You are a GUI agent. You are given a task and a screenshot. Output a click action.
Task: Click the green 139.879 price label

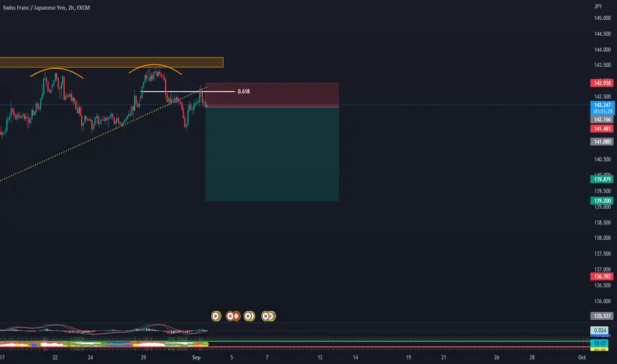coord(602,179)
